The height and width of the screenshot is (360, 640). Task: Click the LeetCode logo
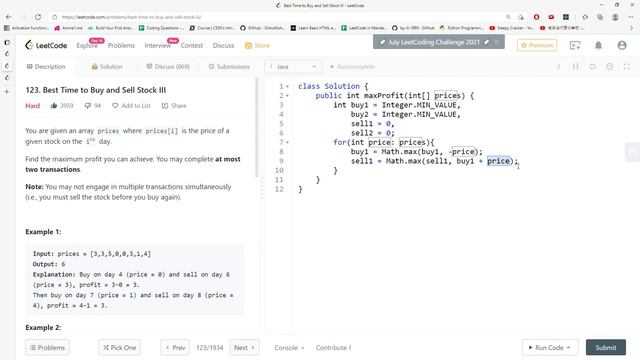pos(46,45)
